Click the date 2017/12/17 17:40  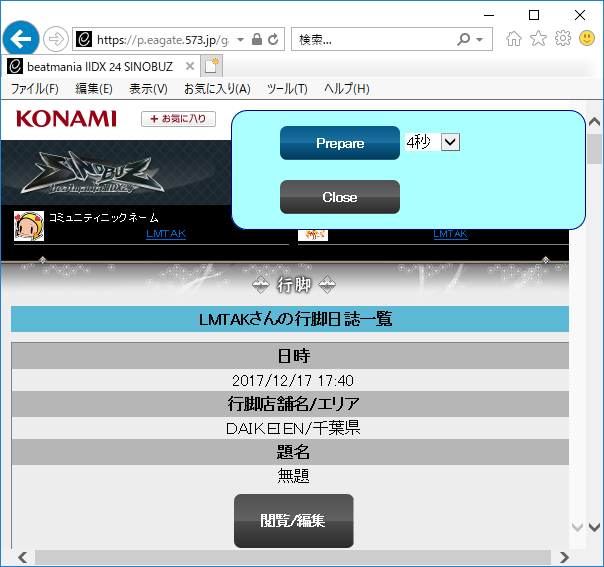[x=293, y=381]
